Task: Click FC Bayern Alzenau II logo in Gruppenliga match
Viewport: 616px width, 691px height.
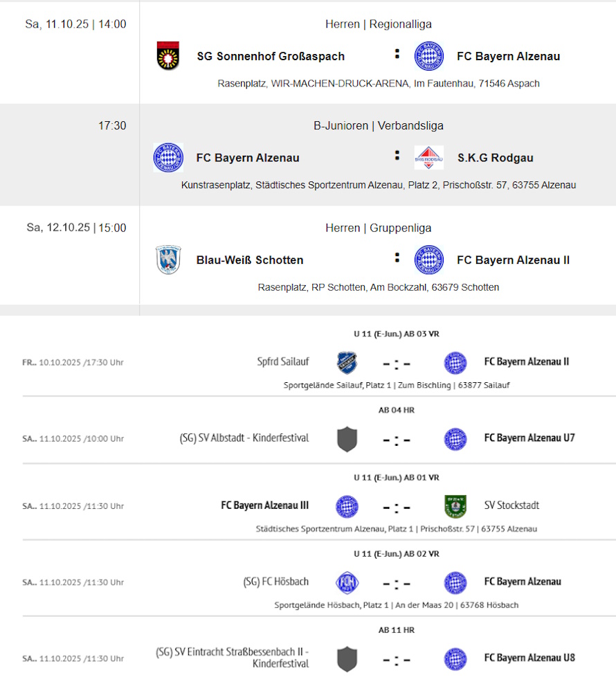Action: [x=428, y=260]
